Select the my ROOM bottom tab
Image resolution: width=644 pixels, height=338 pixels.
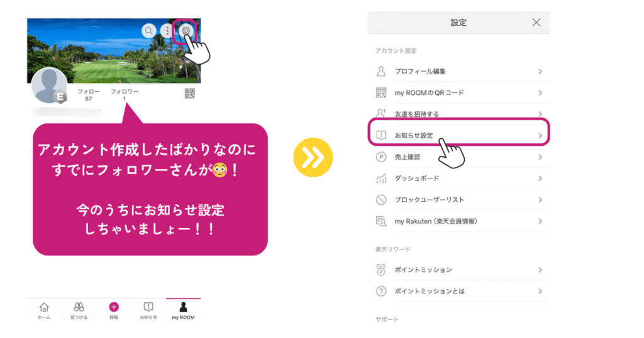(x=183, y=311)
